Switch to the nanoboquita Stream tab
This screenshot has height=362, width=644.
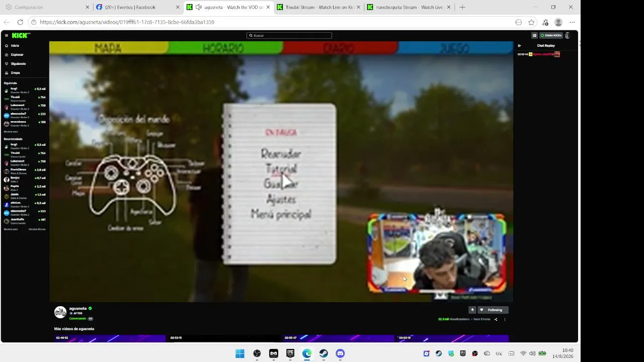(409, 7)
